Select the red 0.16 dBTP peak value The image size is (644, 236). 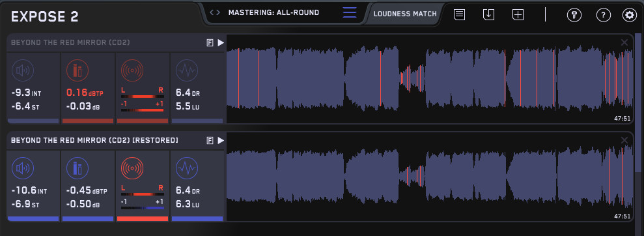pos(85,93)
